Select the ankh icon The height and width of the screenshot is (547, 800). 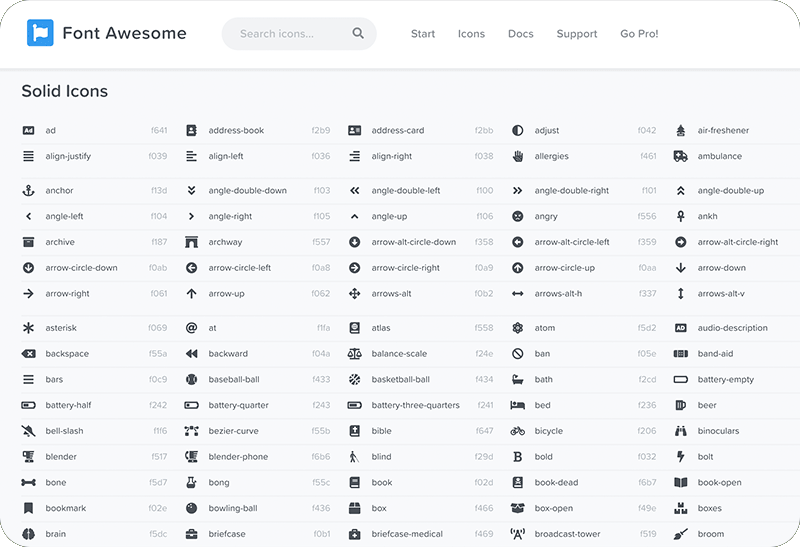click(681, 216)
